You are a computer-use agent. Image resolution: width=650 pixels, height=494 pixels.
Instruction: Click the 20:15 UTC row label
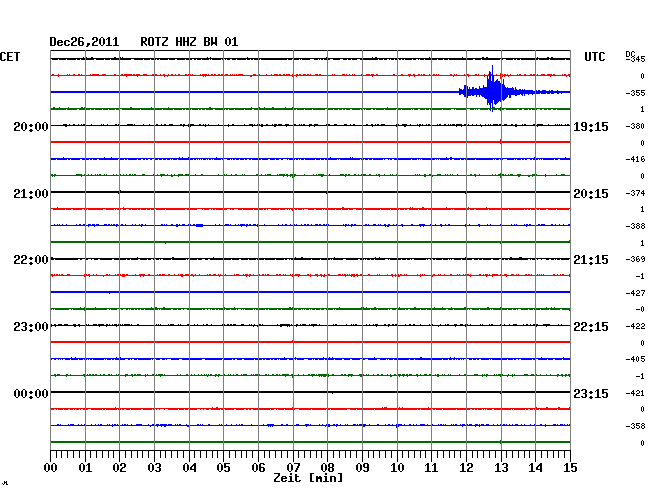tap(591, 194)
